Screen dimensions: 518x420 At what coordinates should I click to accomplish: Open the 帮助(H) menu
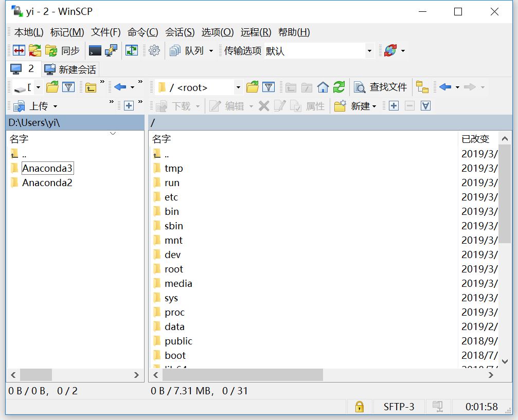click(x=294, y=32)
